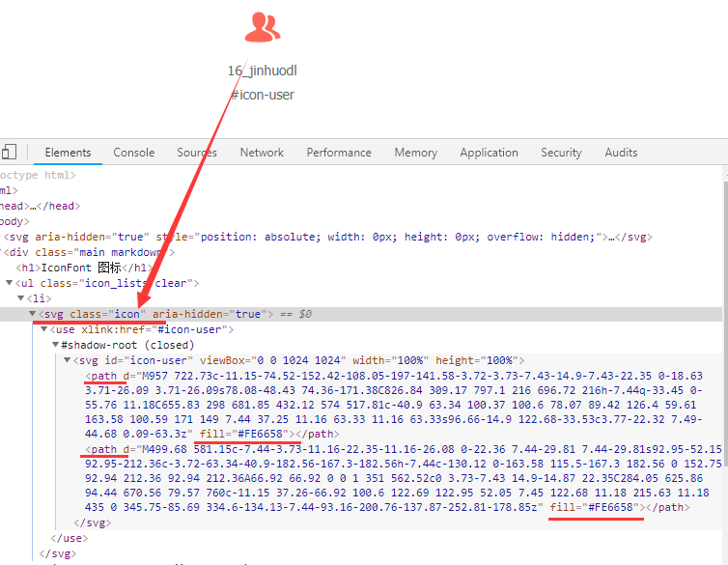Viewport: 728px width, 565px height.
Task: Click the red user group icon
Action: click(263, 27)
